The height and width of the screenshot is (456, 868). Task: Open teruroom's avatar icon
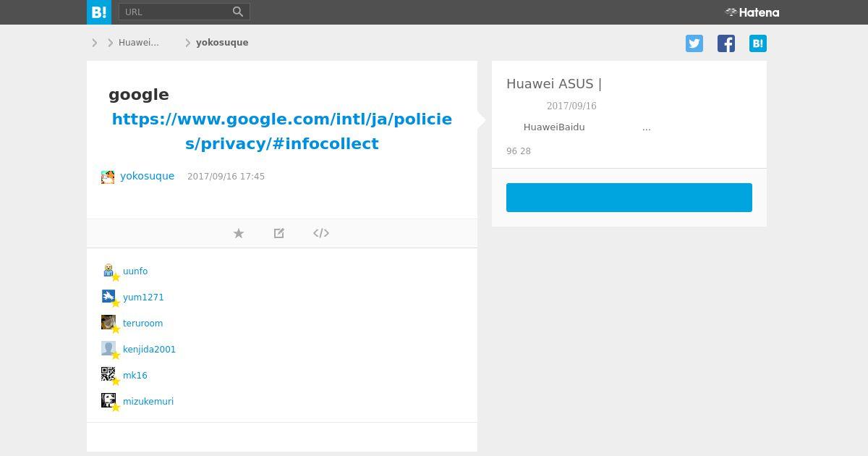pyautogui.click(x=109, y=323)
